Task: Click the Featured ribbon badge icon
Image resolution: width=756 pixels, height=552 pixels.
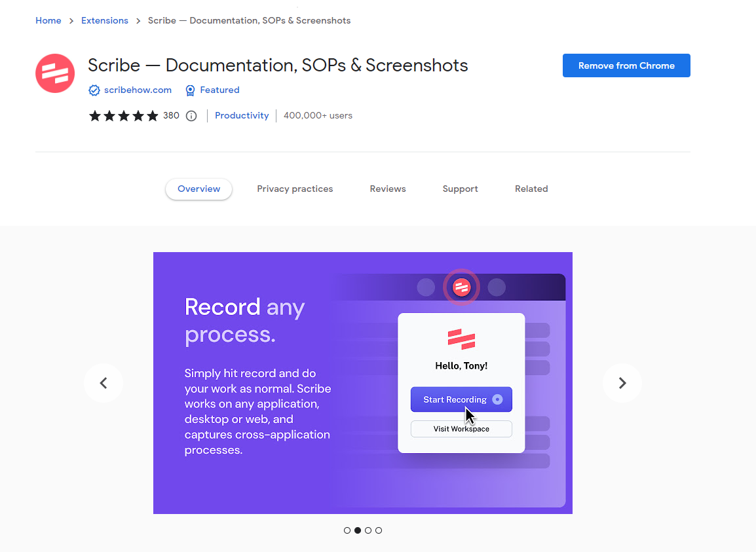Action: pyautogui.click(x=191, y=90)
